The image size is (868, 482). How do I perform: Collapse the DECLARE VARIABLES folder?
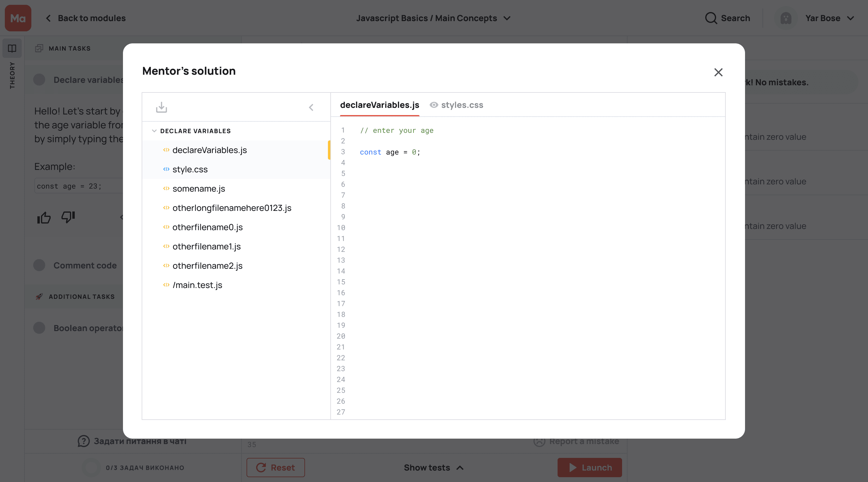(154, 131)
